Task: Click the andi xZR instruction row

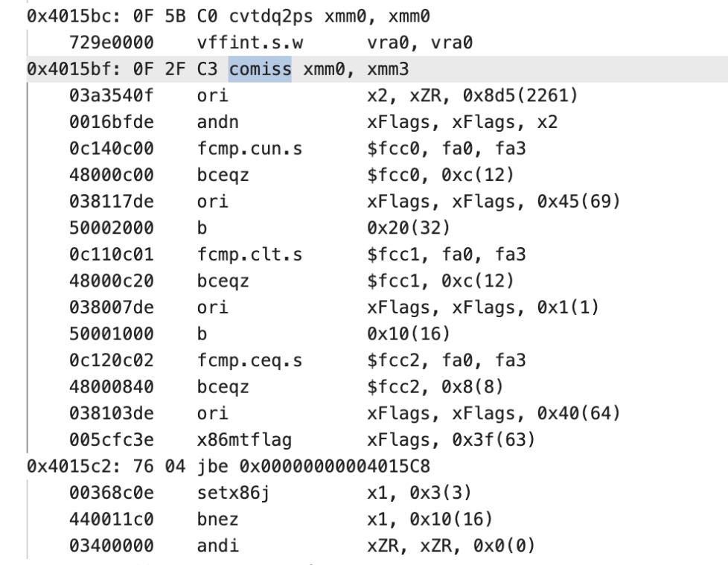Action: point(302,546)
